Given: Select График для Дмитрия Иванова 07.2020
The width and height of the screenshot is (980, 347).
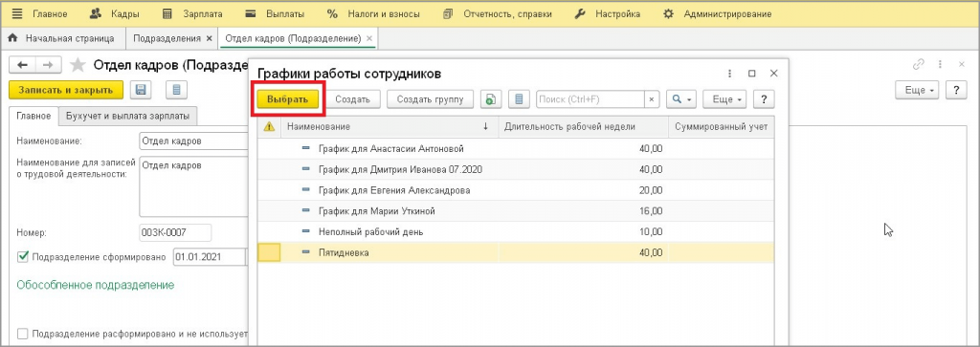Looking at the screenshot, I should (x=516, y=170).
